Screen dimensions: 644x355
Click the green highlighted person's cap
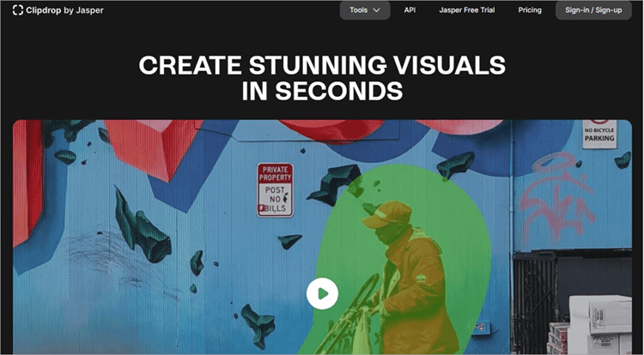click(x=385, y=214)
